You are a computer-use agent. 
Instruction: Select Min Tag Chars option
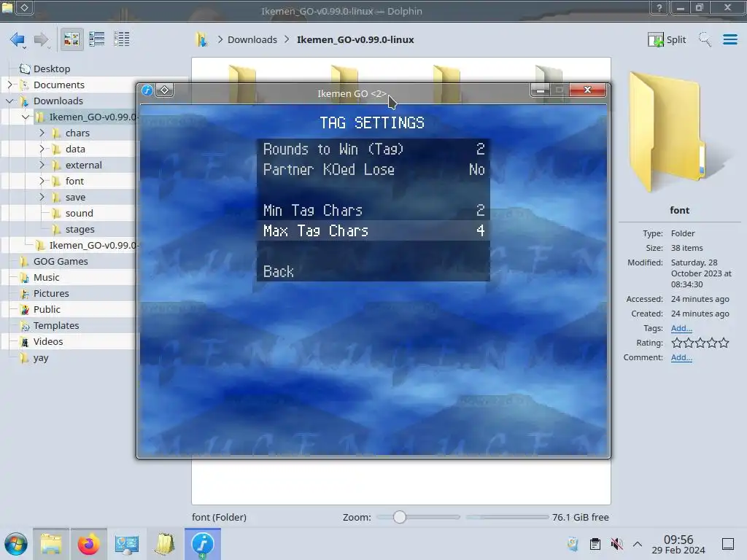coord(373,210)
